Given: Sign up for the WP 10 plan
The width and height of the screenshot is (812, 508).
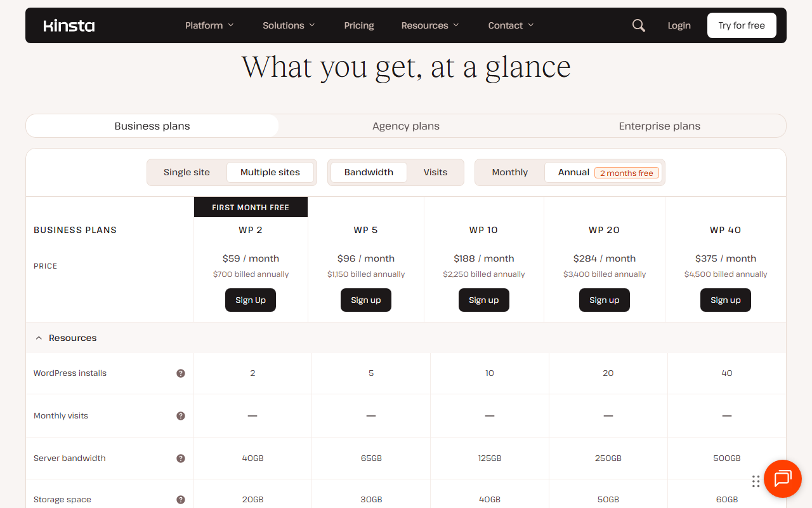Looking at the screenshot, I should (484, 300).
